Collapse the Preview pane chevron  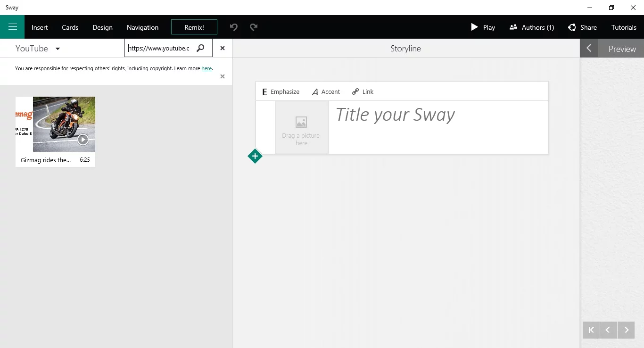tap(589, 48)
